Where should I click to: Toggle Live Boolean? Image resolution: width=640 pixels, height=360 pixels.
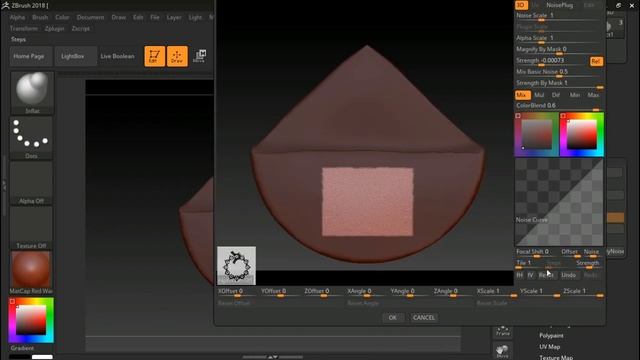118,56
